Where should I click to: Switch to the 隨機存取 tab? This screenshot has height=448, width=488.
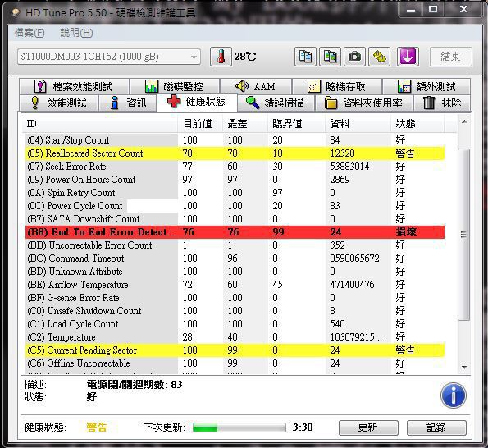point(337,86)
